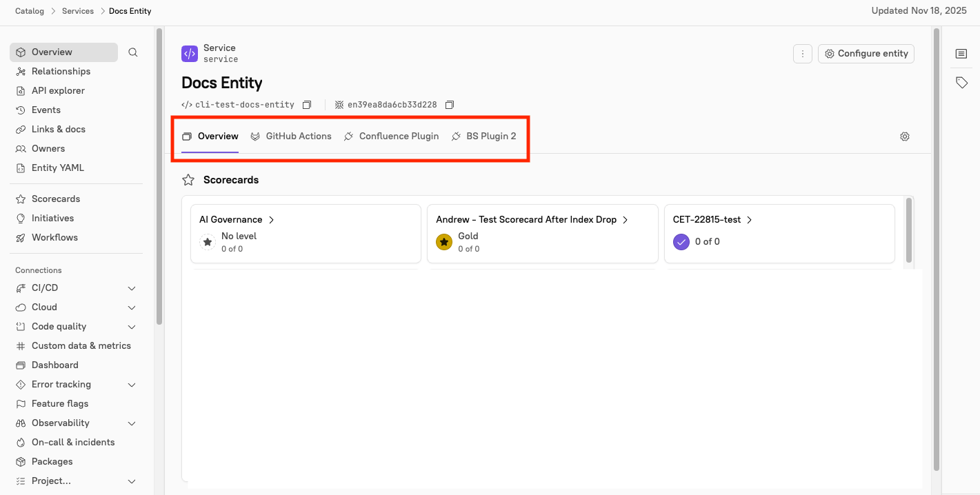
Task: Click the Gold level badge icon
Action: [444, 242]
